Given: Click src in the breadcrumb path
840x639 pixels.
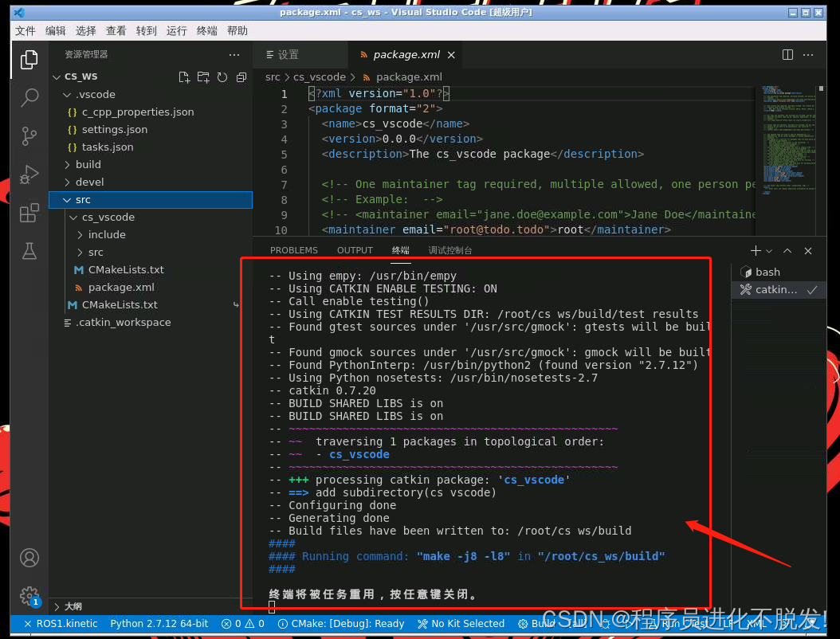Looking at the screenshot, I should coord(273,77).
